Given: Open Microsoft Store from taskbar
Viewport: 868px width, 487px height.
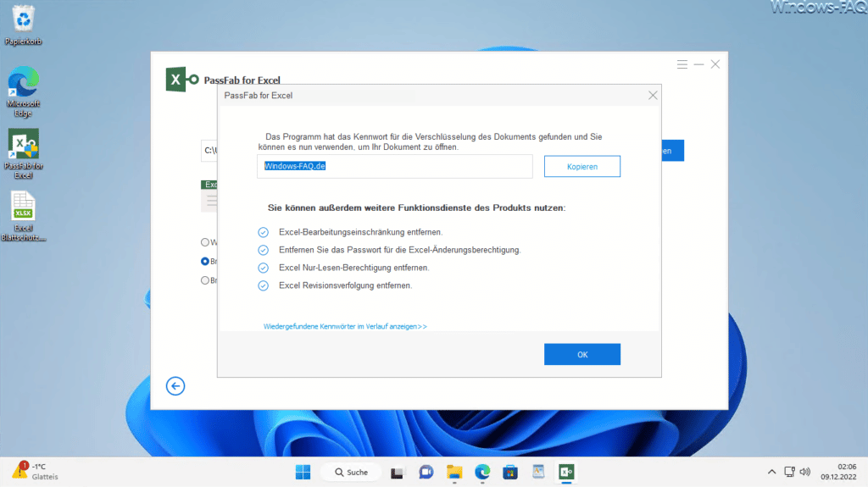Looking at the screenshot, I should pyautogui.click(x=509, y=472).
